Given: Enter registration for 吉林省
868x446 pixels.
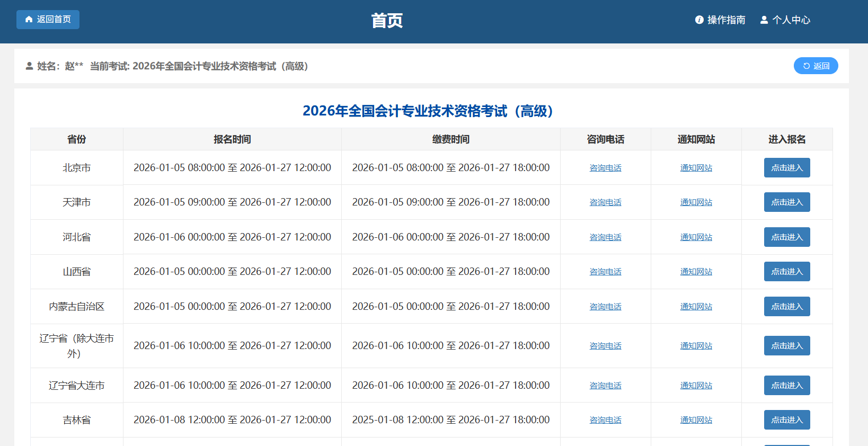Looking at the screenshot, I should click(786, 420).
